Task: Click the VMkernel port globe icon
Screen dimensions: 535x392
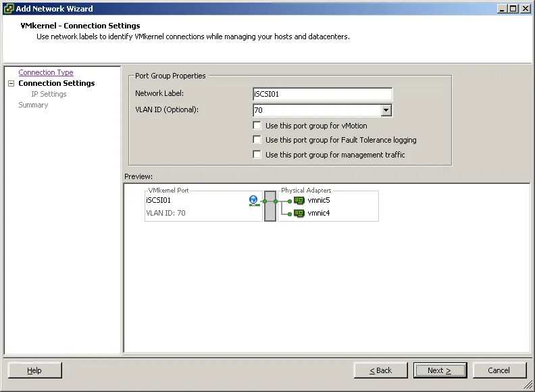Action: coord(253,201)
